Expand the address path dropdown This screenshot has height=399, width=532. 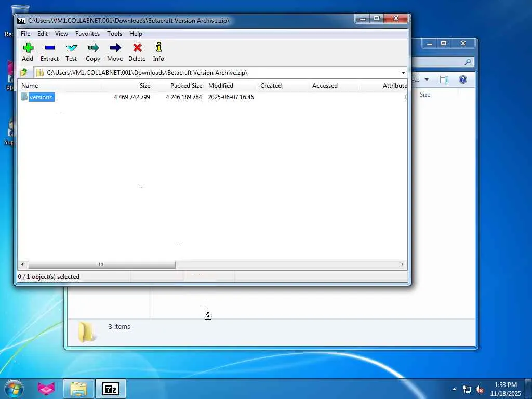(403, 73)
